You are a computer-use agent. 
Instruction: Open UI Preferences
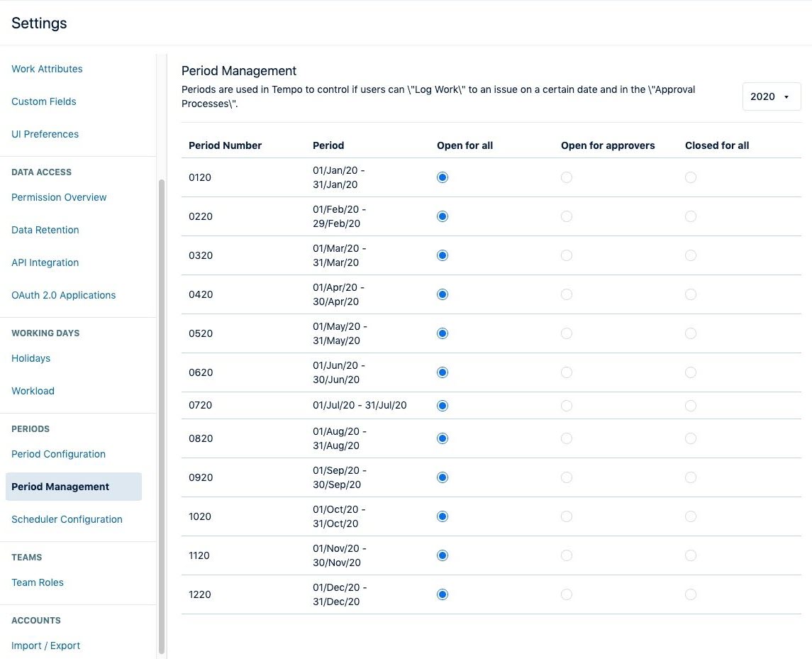click(45, 133)
